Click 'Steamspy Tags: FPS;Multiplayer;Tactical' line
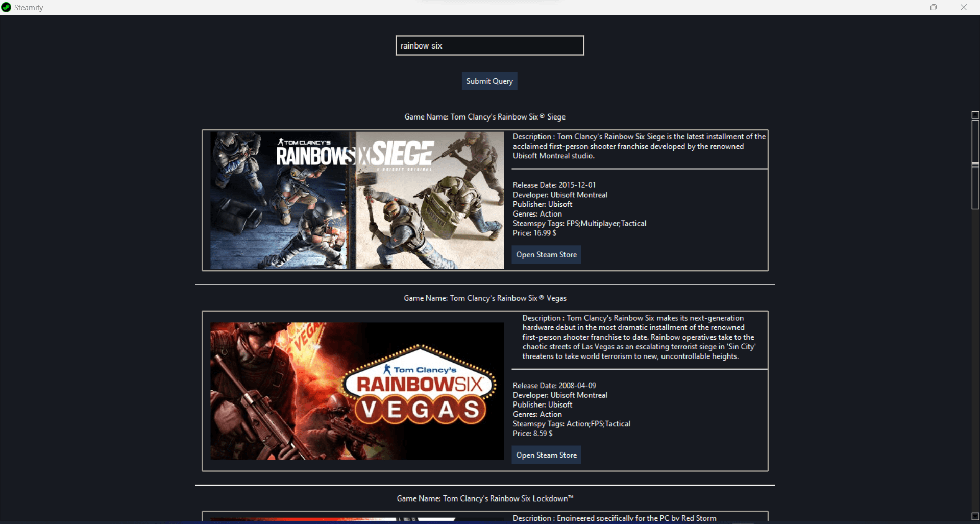The height and width of the screenshot is (524, 980). (579, 224)
